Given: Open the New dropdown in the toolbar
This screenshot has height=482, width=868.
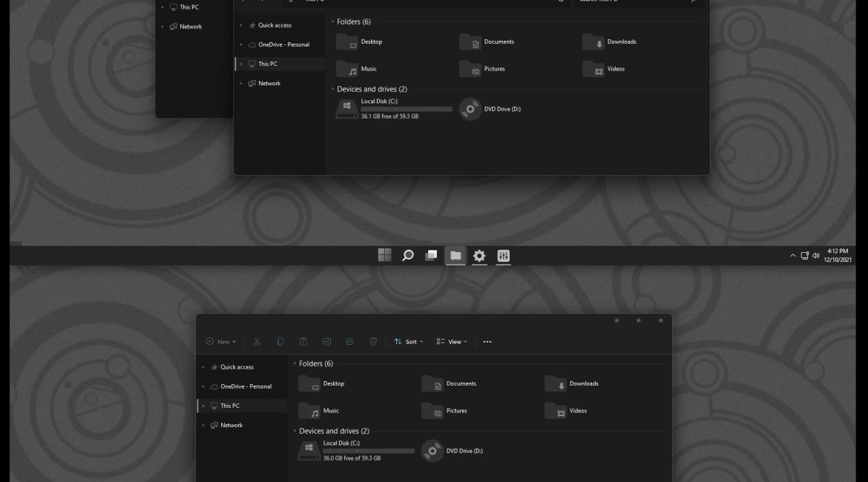Looking at the screenshot, I should (x=221, y=341).
